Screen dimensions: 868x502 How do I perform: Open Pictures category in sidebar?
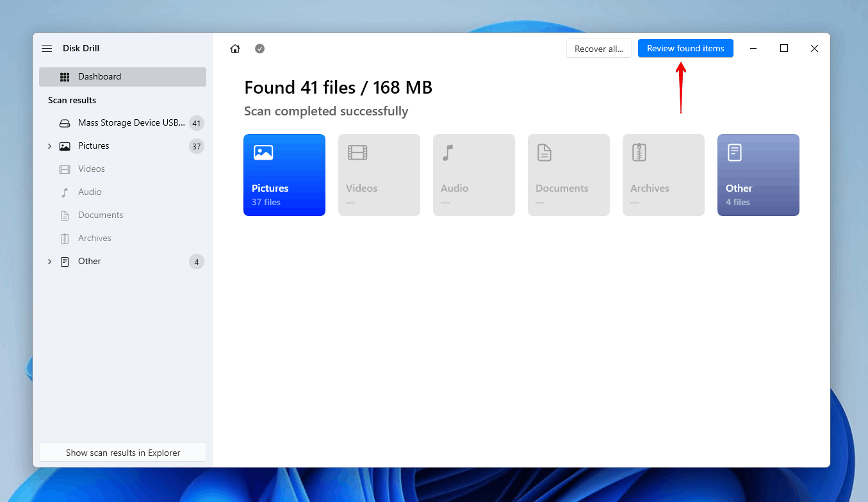pyautogui.click(x=122, y=146)
